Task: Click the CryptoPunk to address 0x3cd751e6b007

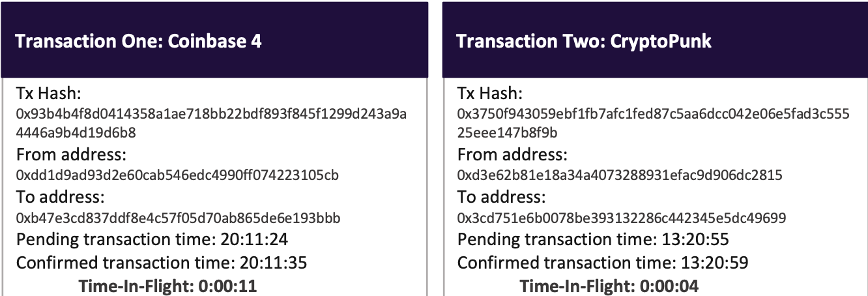Action: (622, 218)
